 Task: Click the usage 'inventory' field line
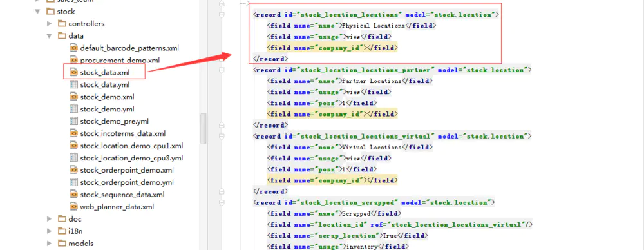[337, 246]
